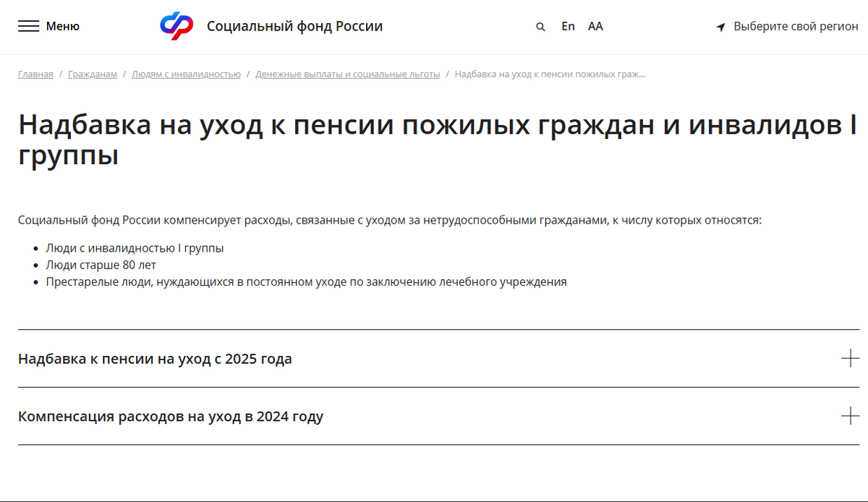Click the plus icon for 2024 году section
868x502 pixels.
click(851, 416)
